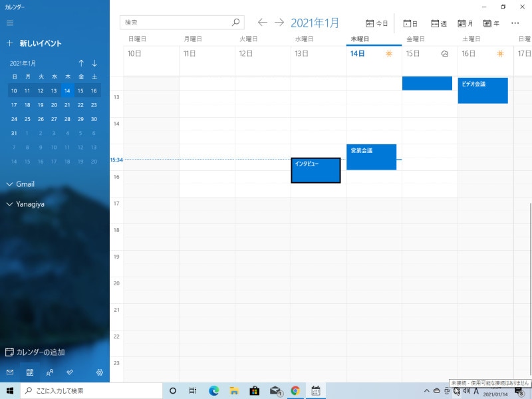
Task: Launch Google Chrome from taskbar
Action: [295, 391]
